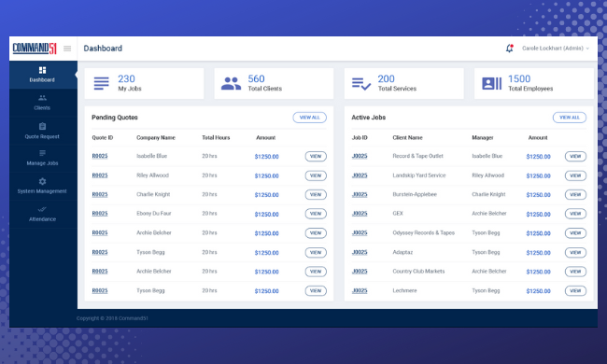Open System Management in sidebar

(x=43, y=186)
